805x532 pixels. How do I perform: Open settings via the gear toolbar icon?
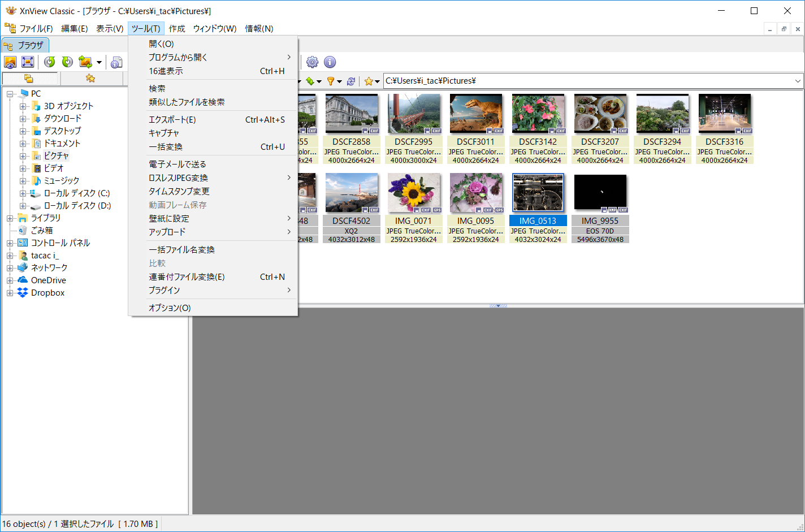click(x=313, y=62)
